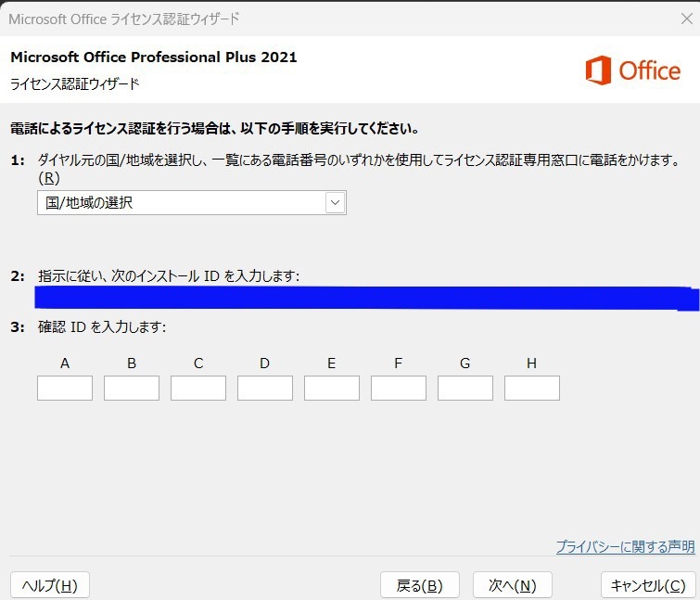700x600 pixels.
Task: Click the step 2 インストール ID instruction text
Action: [x=169, y=276]
